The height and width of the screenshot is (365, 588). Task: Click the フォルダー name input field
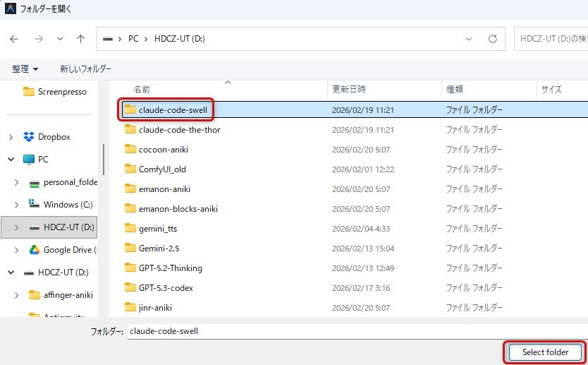[x=353, y=331]
